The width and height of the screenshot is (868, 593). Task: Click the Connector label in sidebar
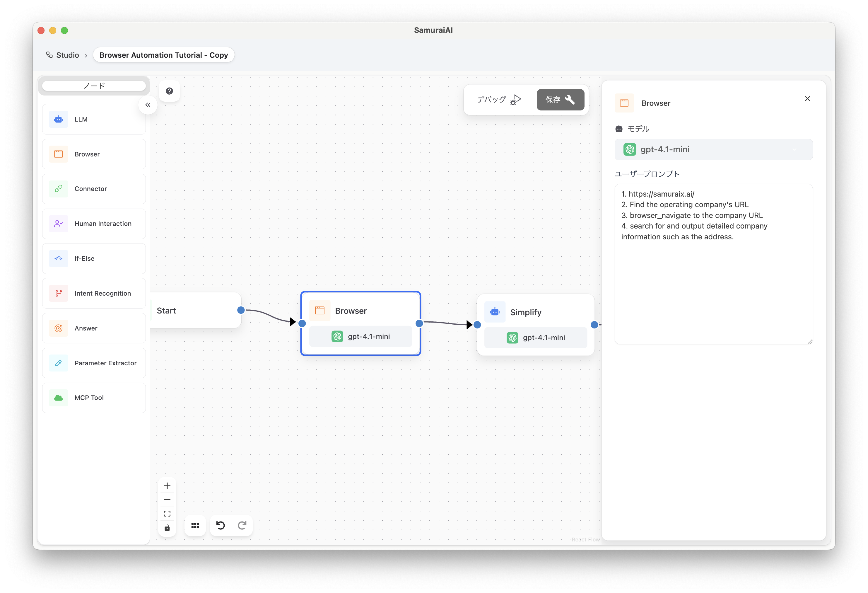[x=91, y=189]
